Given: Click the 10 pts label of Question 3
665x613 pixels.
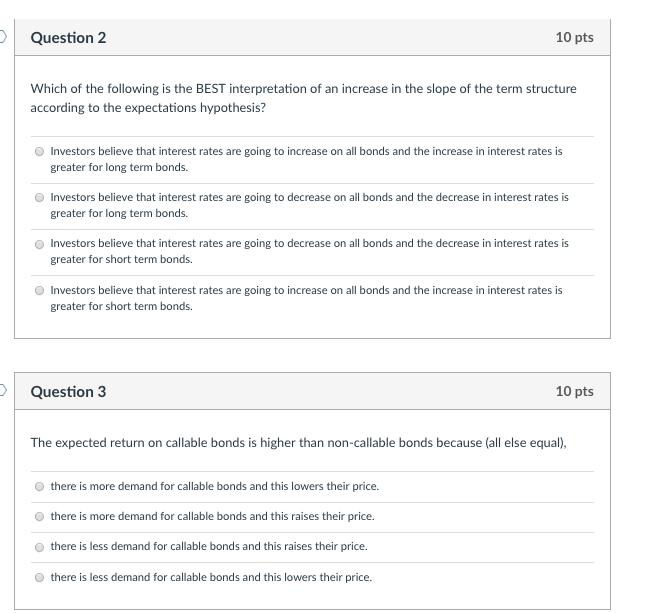Looking at the screenshot, I should tap(574, 392).
